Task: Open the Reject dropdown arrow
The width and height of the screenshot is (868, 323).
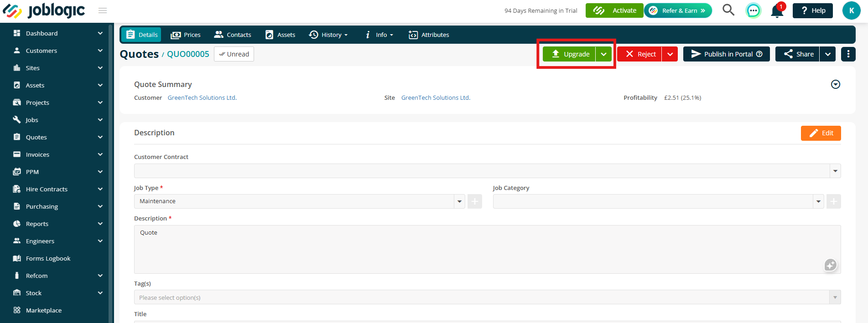Action: 670,54
